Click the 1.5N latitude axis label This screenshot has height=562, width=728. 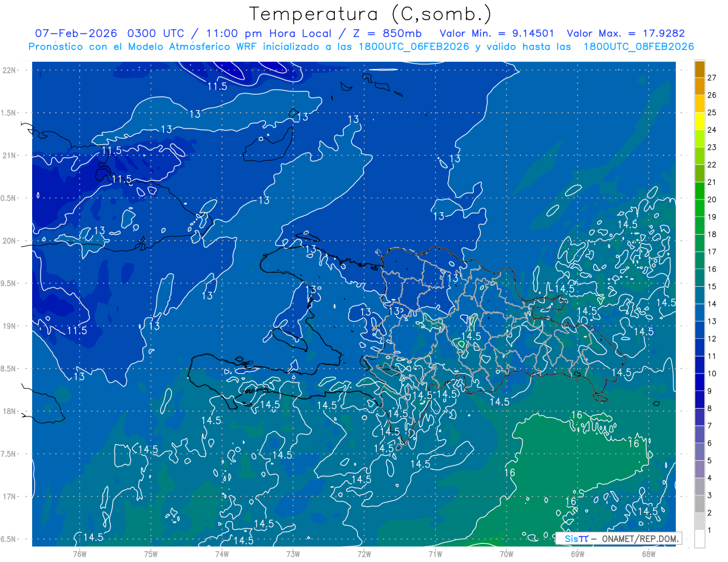click(10, 113)
